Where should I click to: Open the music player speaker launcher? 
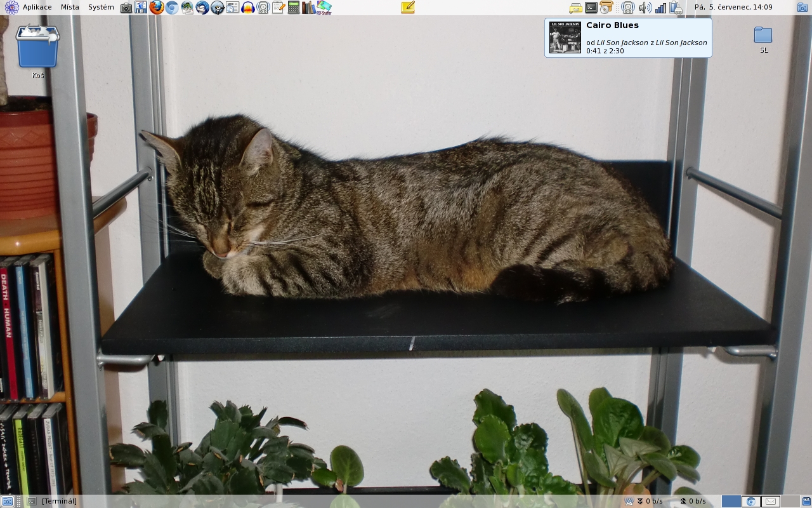click(263, 8)
